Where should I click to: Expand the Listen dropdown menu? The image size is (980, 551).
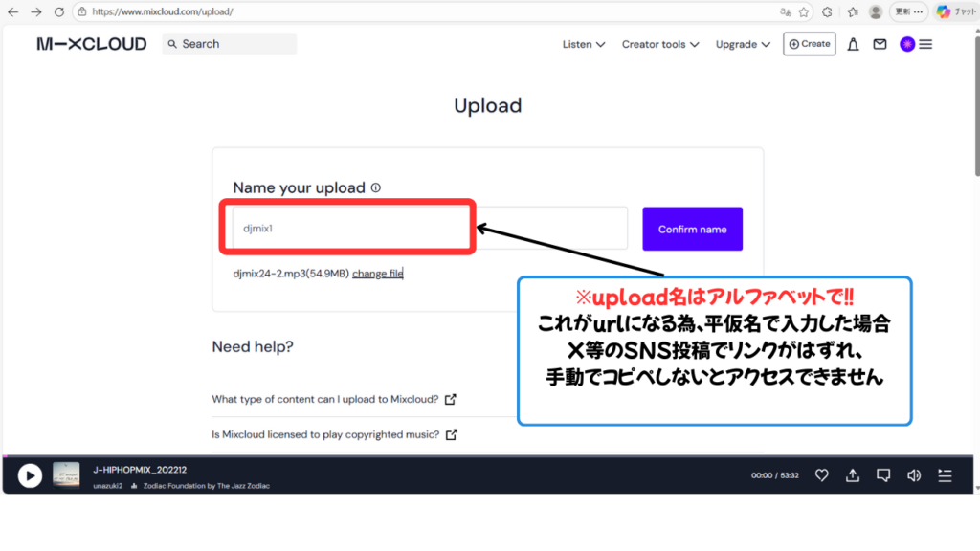point(583,44)
